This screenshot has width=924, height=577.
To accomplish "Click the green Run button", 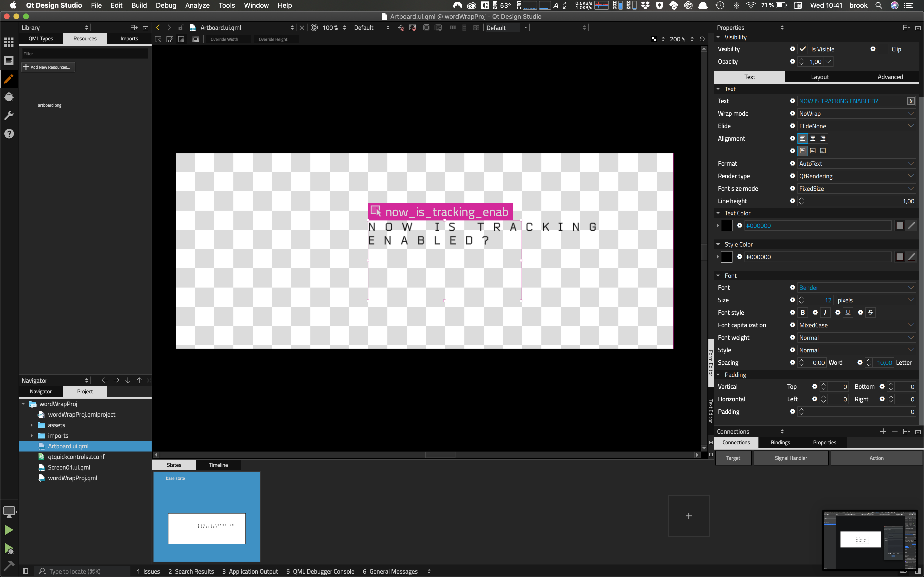I will point(9,530).
